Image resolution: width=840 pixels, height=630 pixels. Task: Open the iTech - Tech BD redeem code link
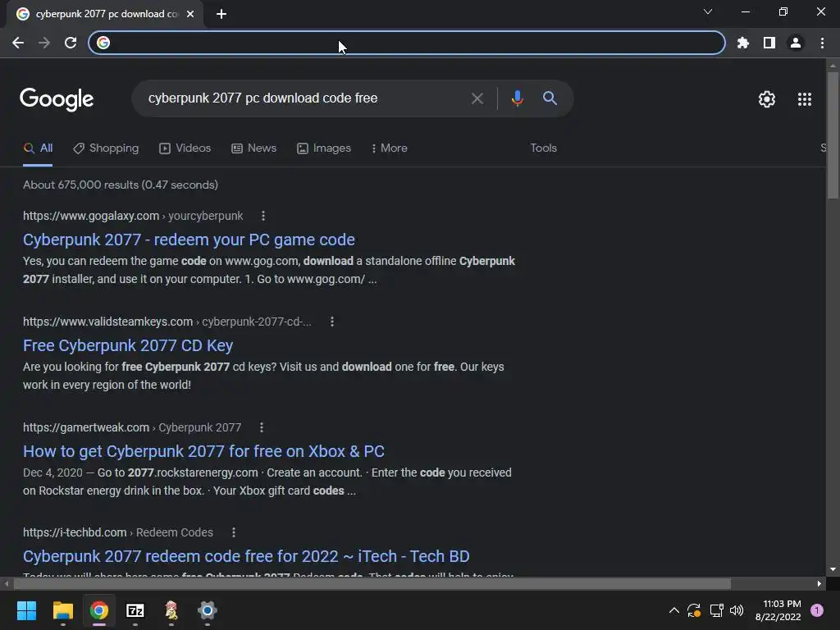(x=246, y=556)
